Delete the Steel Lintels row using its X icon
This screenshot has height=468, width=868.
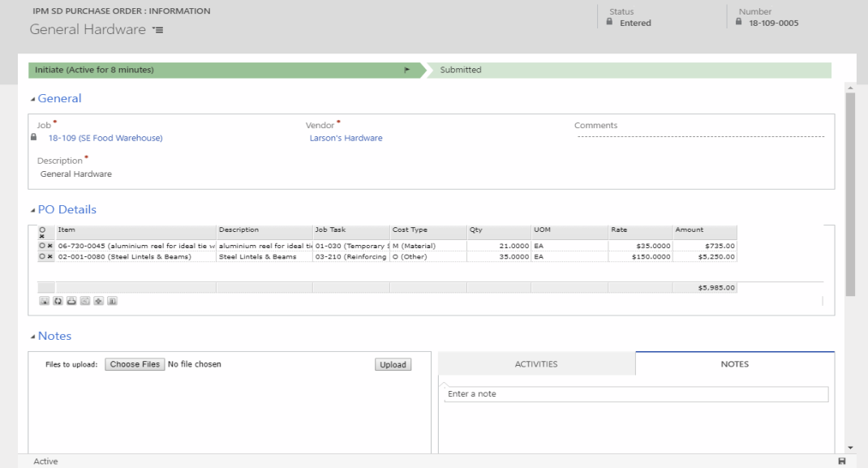[x=49, y=257]
